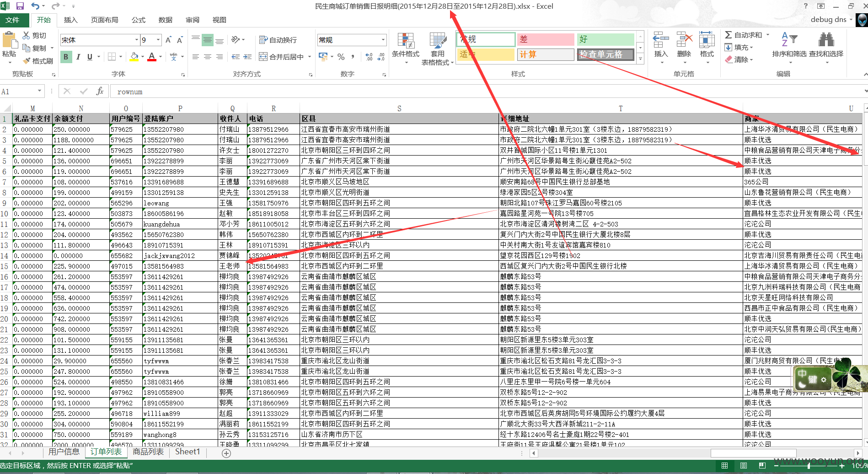The width and height of the screenshot is (868, 474).
Task: Switch to 插入 Insert ribbon tab
Action: (x=70, y=20)
